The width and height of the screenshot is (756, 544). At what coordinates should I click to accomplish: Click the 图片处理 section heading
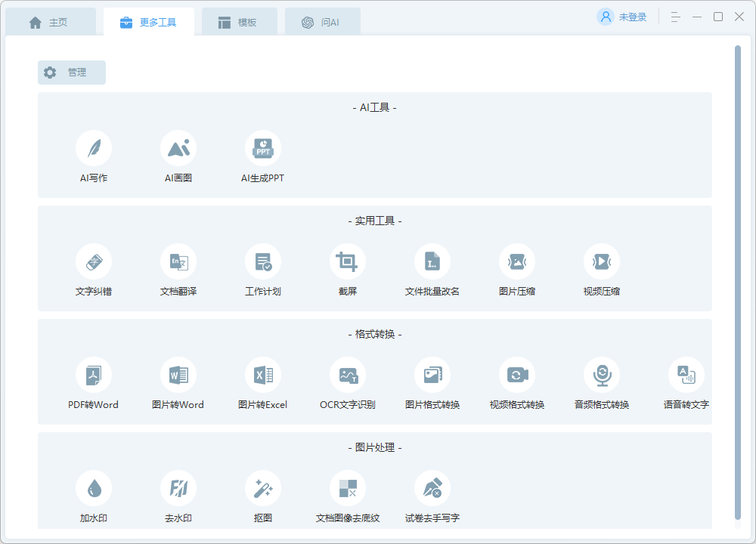click(x=375, y=447)
